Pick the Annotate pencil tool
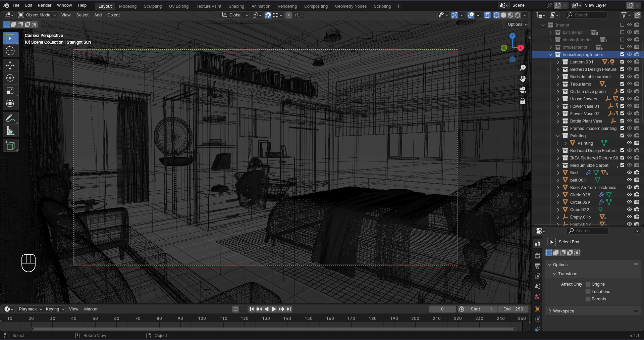Image resolution: width=644 pixels, height=340 pixels. [10, 118]
